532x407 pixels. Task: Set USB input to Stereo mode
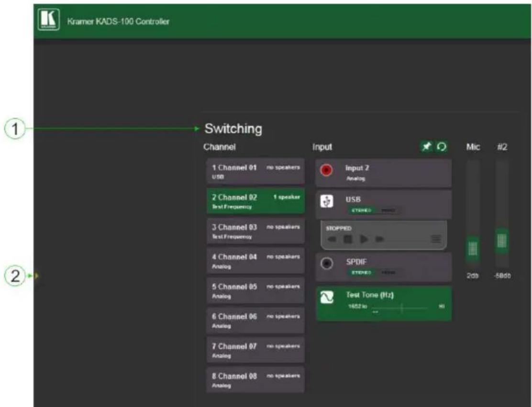pyautogui.click(x=362, y=210)
